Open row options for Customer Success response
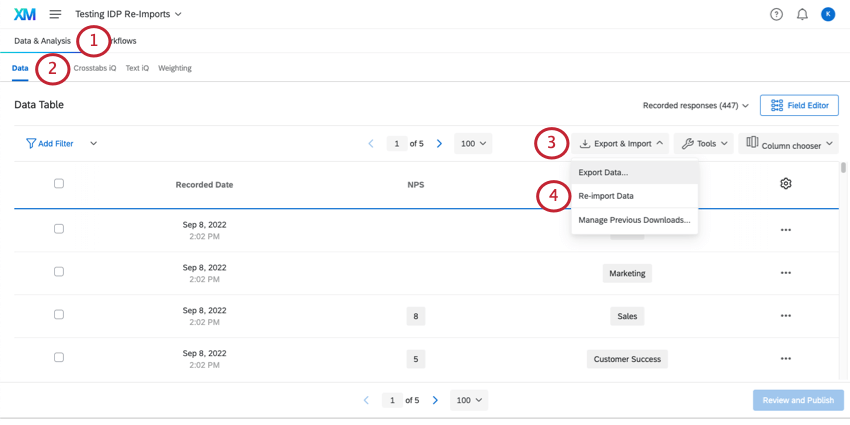The width and height of the screenshot is (850, 425). (785, 358)
